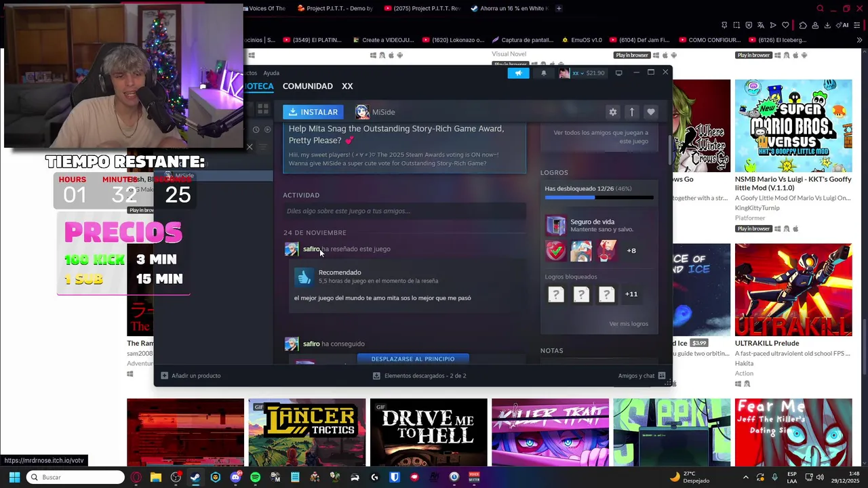Click Hakita author link under ULTRAKILL Prelude
The image size is (868, 488).
[745, 363]
